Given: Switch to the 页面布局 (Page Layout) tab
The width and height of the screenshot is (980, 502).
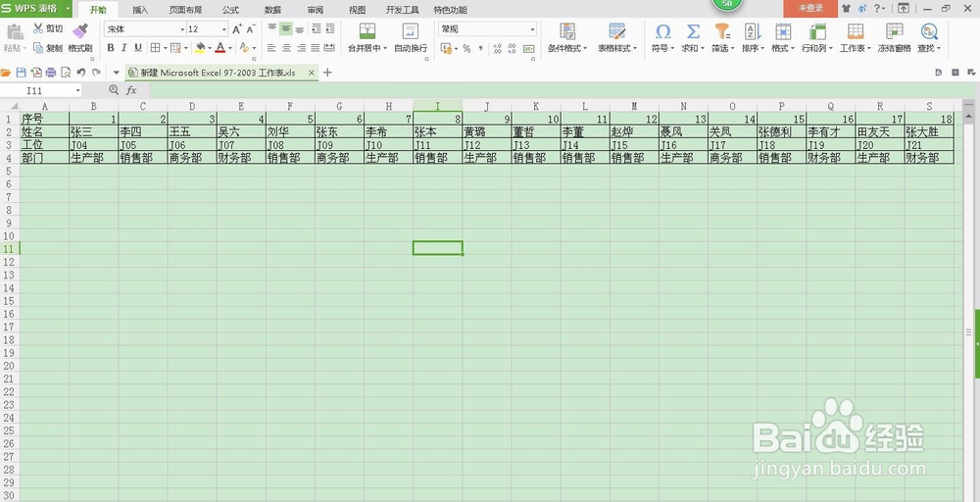Looking at the screenshot, I should (185, 10).
